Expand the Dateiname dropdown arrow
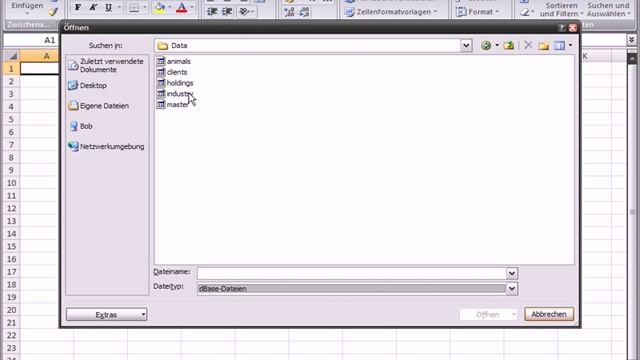Image resolution: width=640 pixels, height=360 pixels. click(512, 273)
